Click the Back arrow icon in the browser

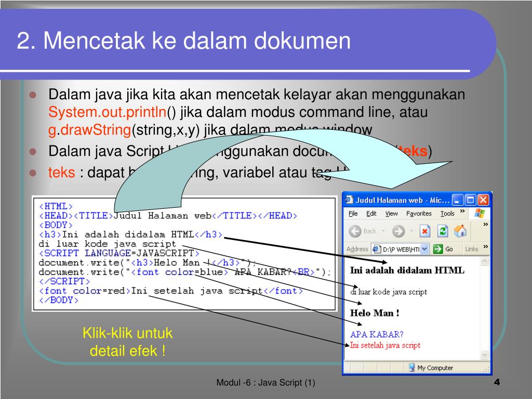tap(355, 231)
